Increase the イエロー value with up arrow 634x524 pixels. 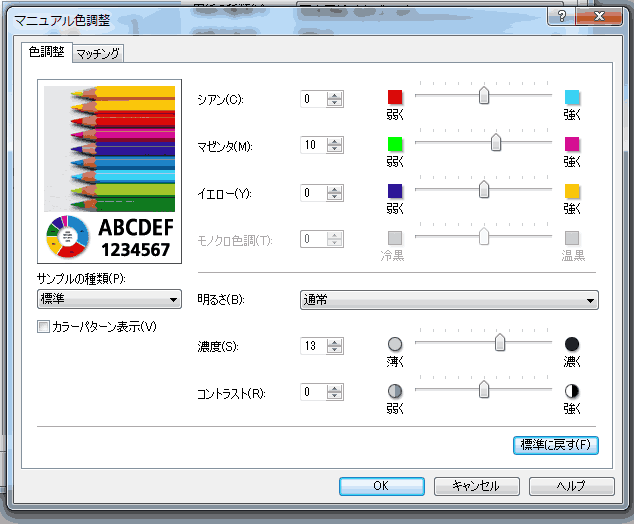pos(334,189)
